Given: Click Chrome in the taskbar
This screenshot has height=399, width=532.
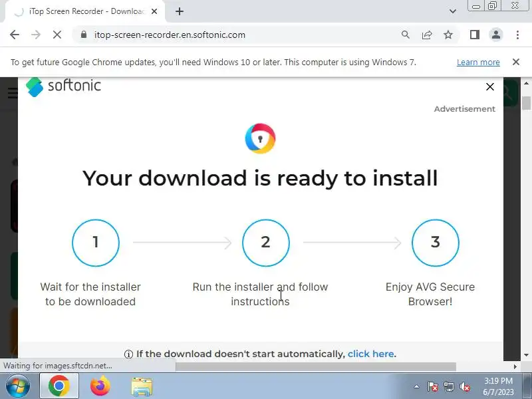Looking at the screenshot, I should pos(59,386).
